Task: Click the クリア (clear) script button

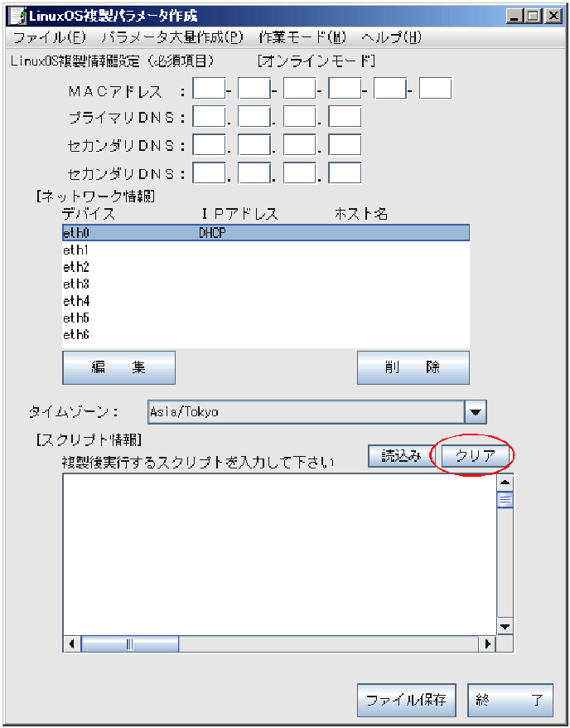Action: click(476, 456)
